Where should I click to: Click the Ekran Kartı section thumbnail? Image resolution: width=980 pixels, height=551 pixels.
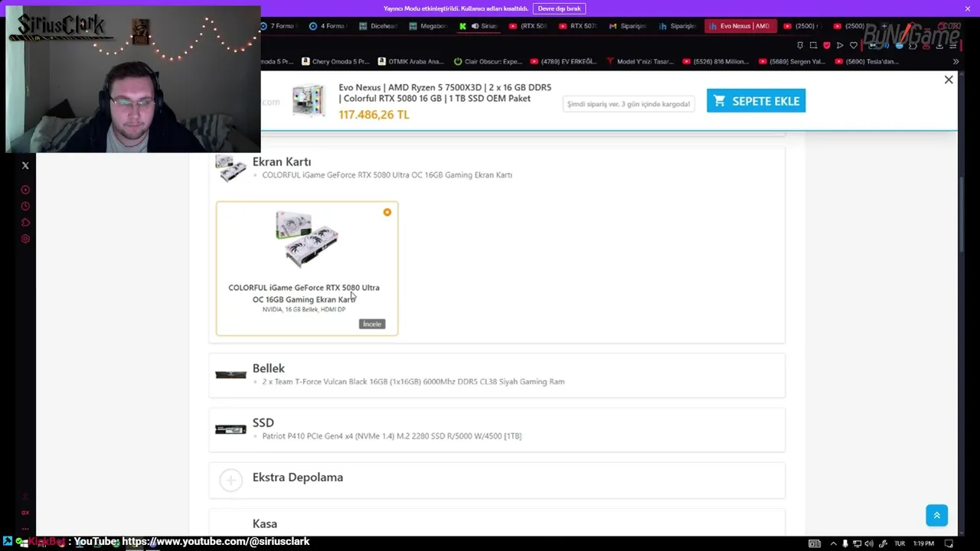(x=230, y=168)
